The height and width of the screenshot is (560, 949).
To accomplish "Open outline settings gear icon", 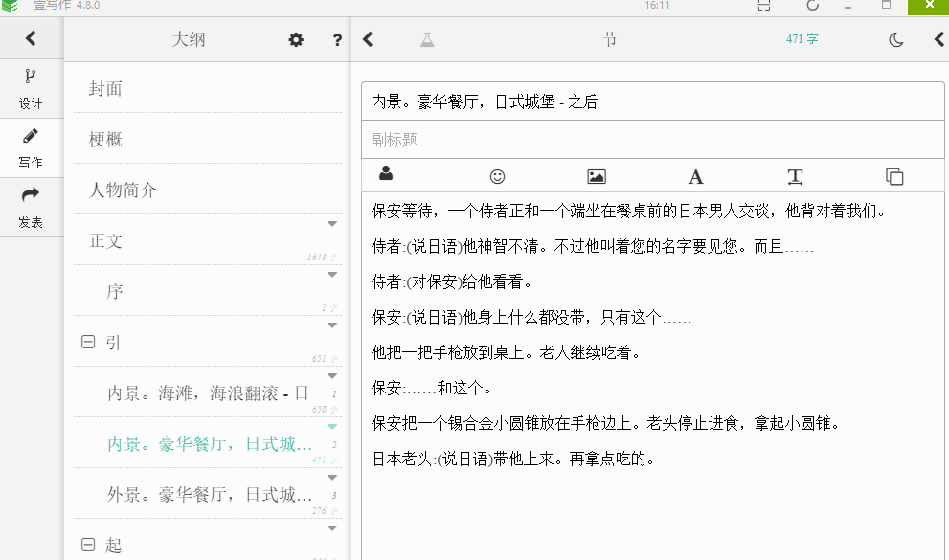I will 296,39.
